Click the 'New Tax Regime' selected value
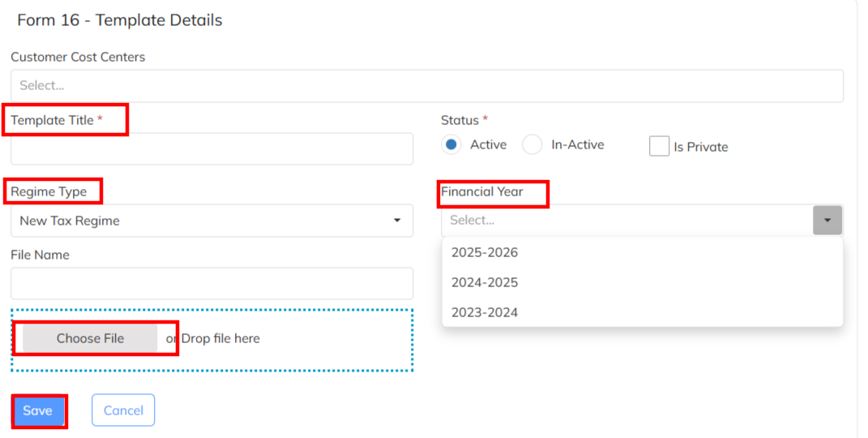This screenshot has width=868, height=438. point(70,221)
